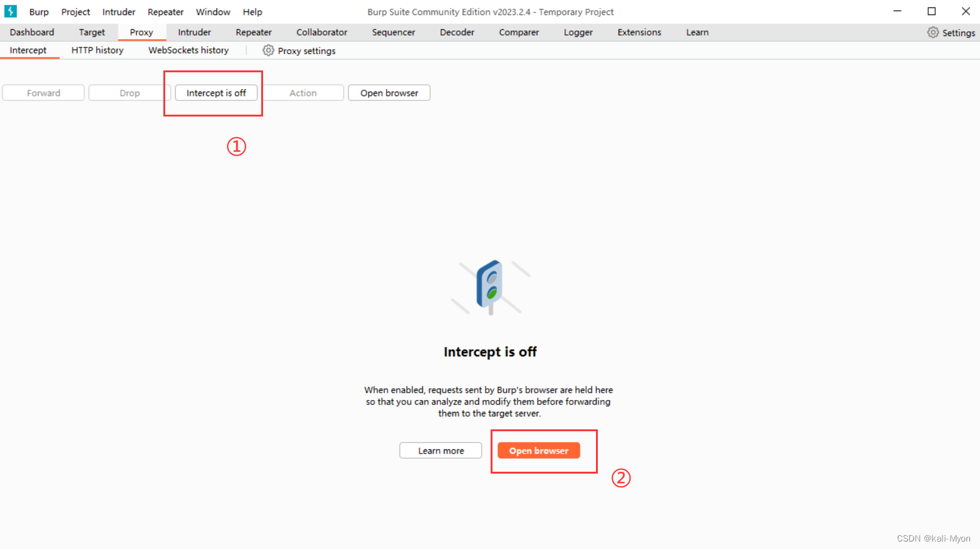Open the Sequencer tab
The image size is (980, 549).
393,32
